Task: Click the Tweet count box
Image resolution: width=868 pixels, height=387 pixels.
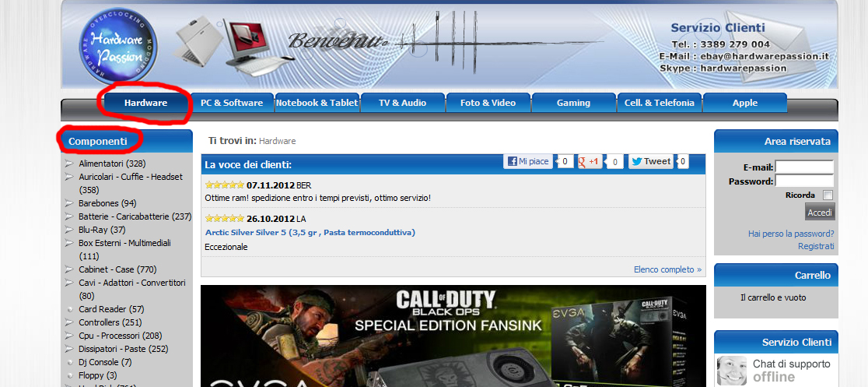Action: (683, 161)
